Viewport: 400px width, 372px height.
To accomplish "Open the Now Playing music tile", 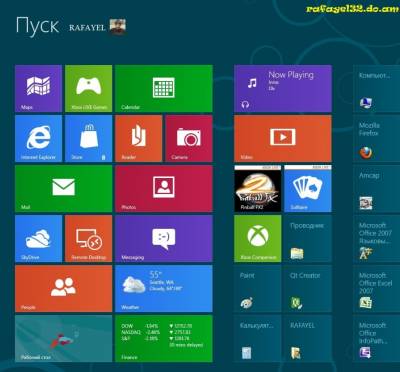I will click(283, 88).
